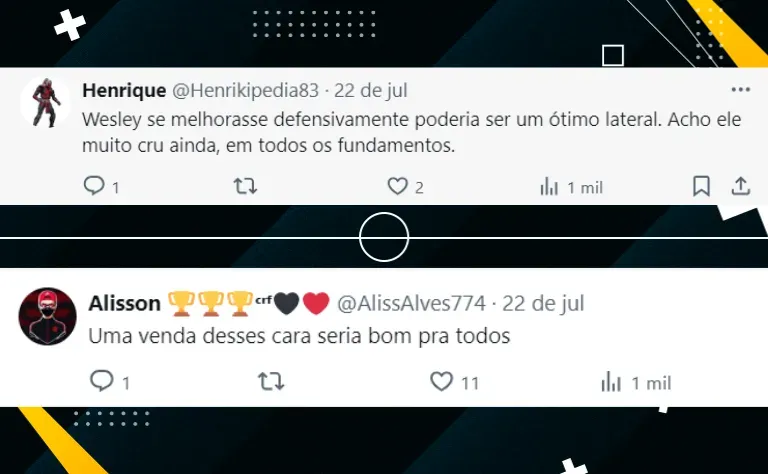Open Alisson's profile avatar
The width and height of the screenshot is (768, 474).
tap(48, 316)
